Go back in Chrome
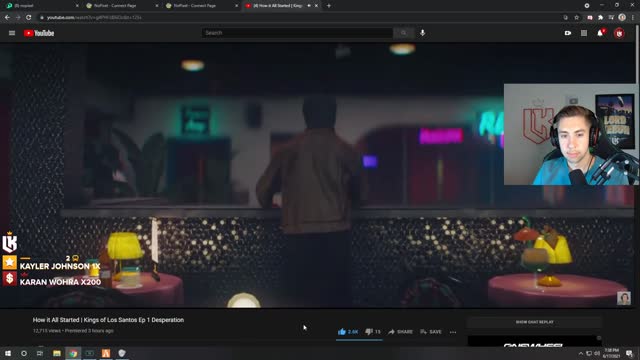This screenshot has width=640, height=360. tap(7, 18)
